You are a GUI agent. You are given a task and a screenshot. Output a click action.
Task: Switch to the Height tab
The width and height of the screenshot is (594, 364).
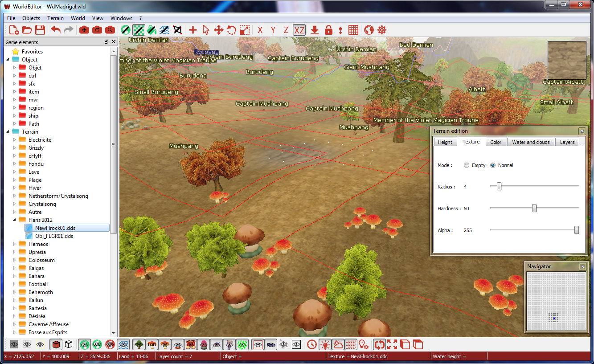445,142
